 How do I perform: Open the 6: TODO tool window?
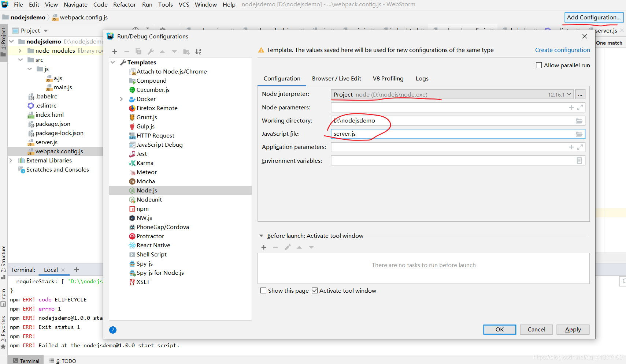pos(63,361)
